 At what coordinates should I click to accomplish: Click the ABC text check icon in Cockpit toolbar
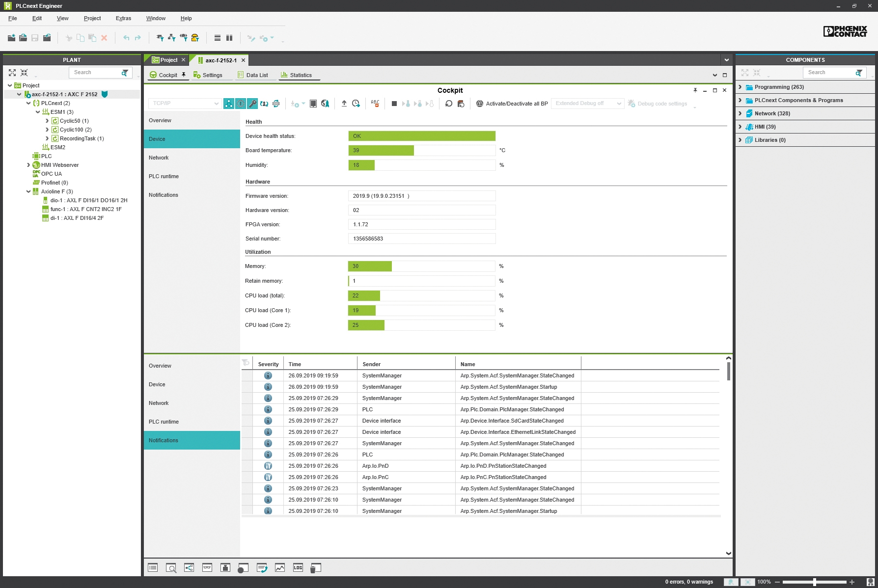(375, 104)
